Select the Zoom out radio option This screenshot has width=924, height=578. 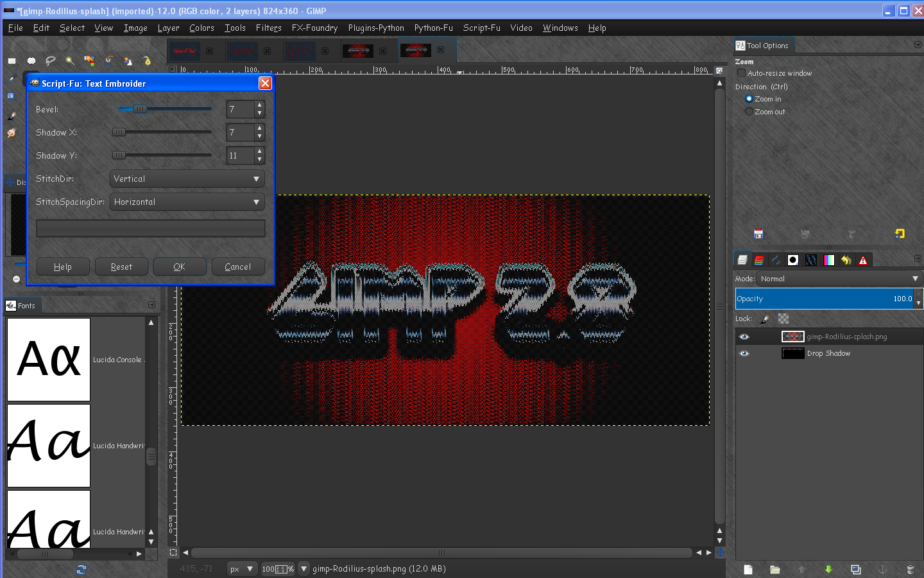(749, 112)
